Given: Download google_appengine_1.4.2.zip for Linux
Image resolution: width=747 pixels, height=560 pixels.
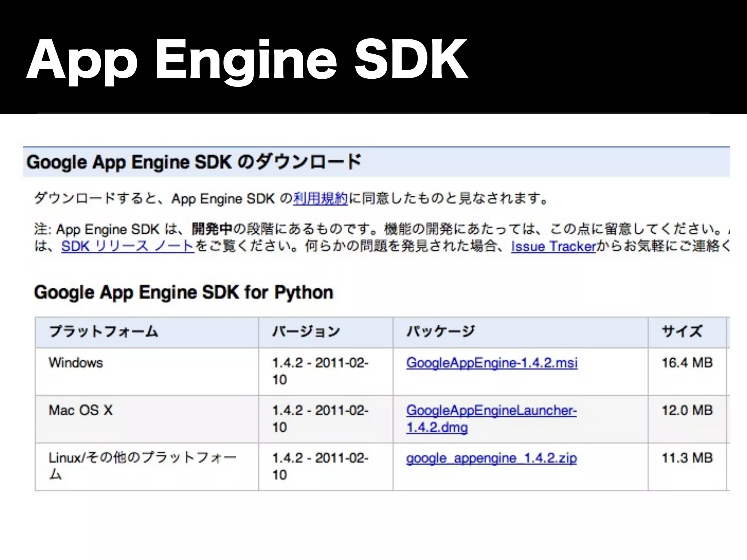Looking at the screenshot, I should (x=491, y=458).
